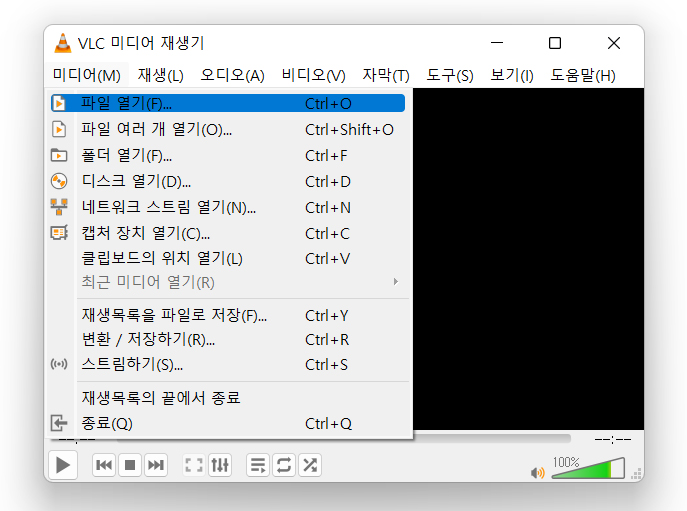Show the playlist view

258,465
